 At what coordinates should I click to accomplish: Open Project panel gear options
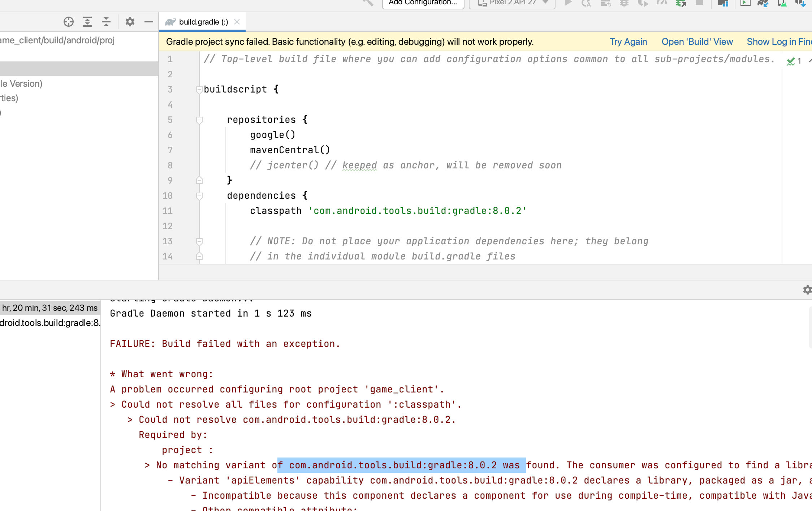tap(130, 22)
